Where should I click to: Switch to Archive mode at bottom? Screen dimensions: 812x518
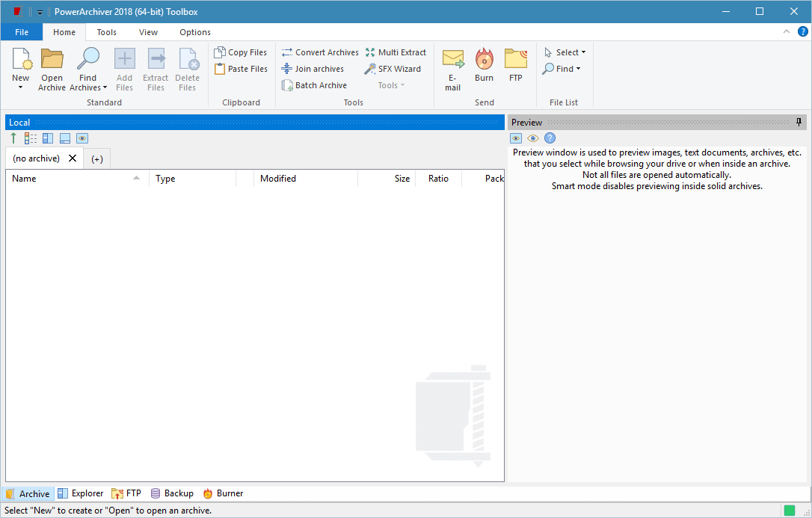[28, 493]
